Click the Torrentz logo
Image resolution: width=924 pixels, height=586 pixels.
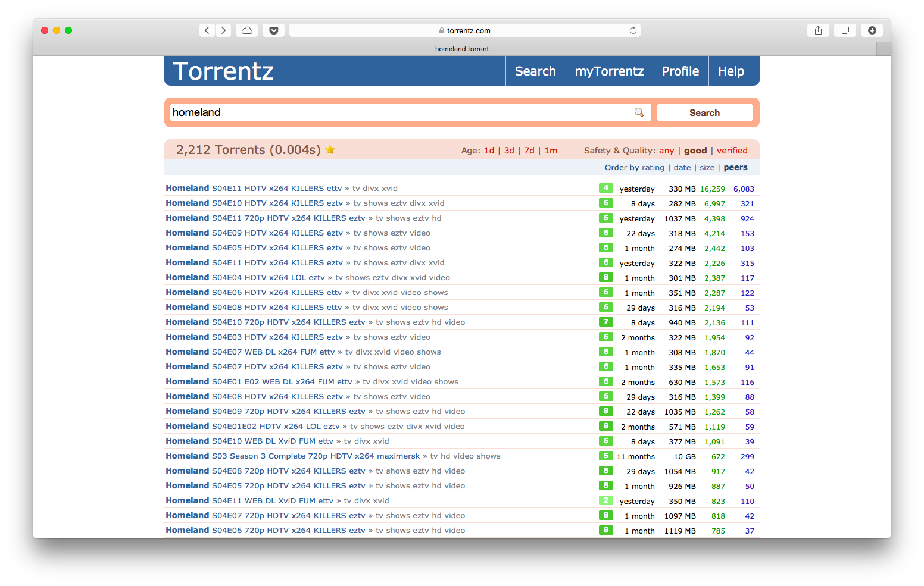click(223, 71)
